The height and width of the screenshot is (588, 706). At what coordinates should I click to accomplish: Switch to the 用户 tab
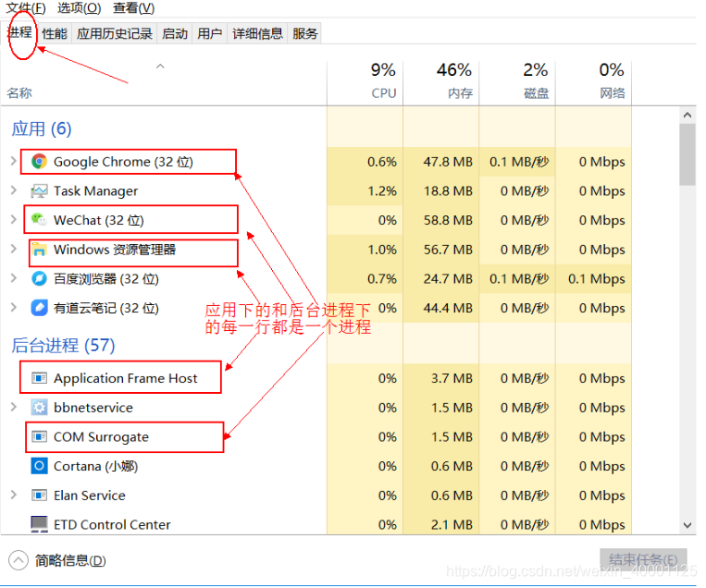point(210,33)
